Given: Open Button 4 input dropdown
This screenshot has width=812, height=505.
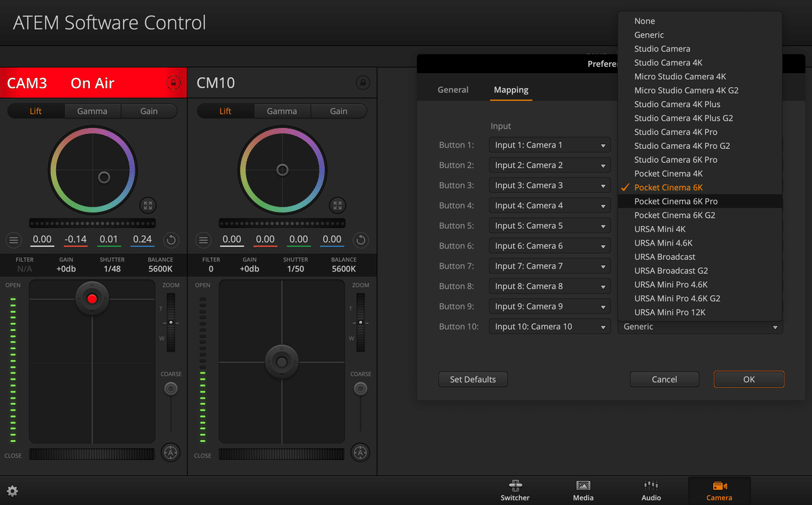Looking at the screenshot, I should (x=550, y=205).
